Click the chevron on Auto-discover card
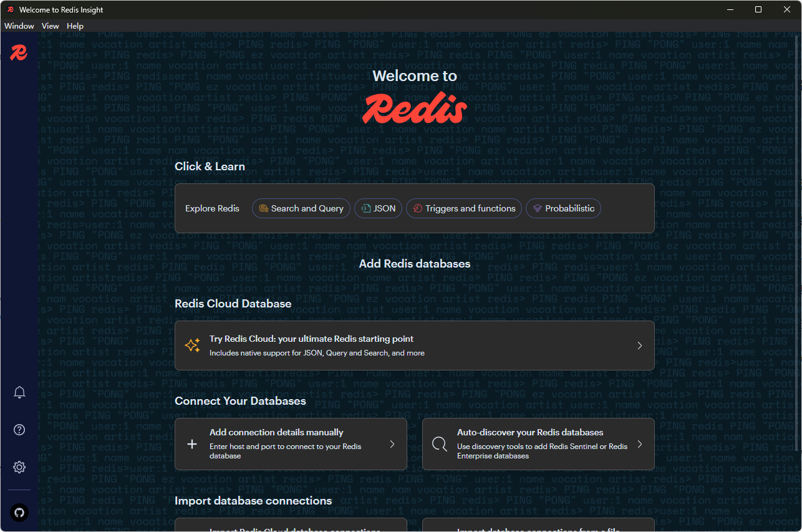Viewport: 802px width, 532px height. [639, 444]
